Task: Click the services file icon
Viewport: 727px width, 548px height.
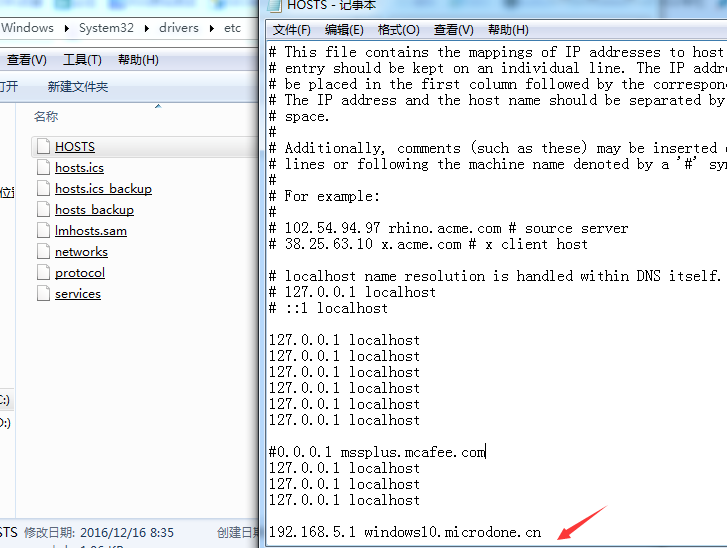Action: click(x=42, y=294)
